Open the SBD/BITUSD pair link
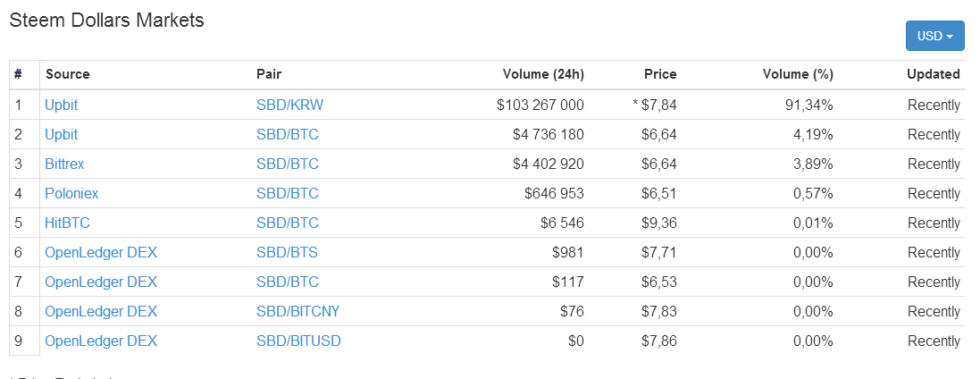 click(x=298, y=341)
